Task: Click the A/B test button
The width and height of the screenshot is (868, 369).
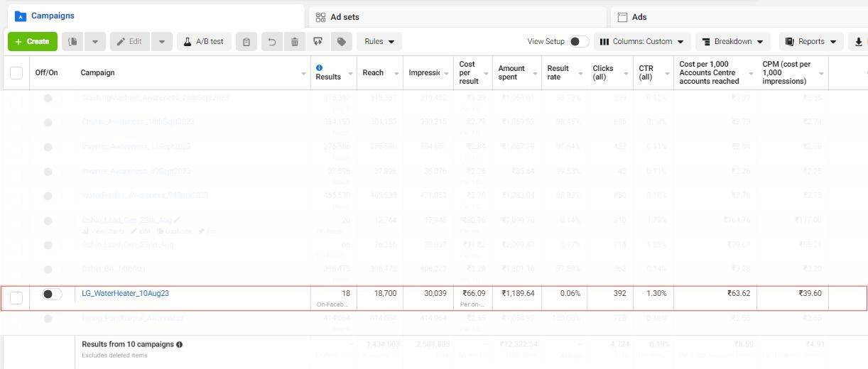Action: pyautogui.click(x=203, y=42)
